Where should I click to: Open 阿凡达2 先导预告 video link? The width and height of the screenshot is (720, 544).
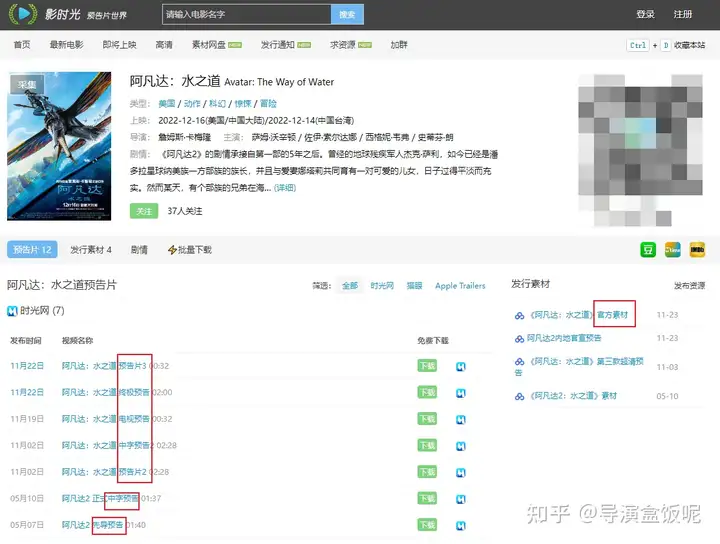click(93, 525)
